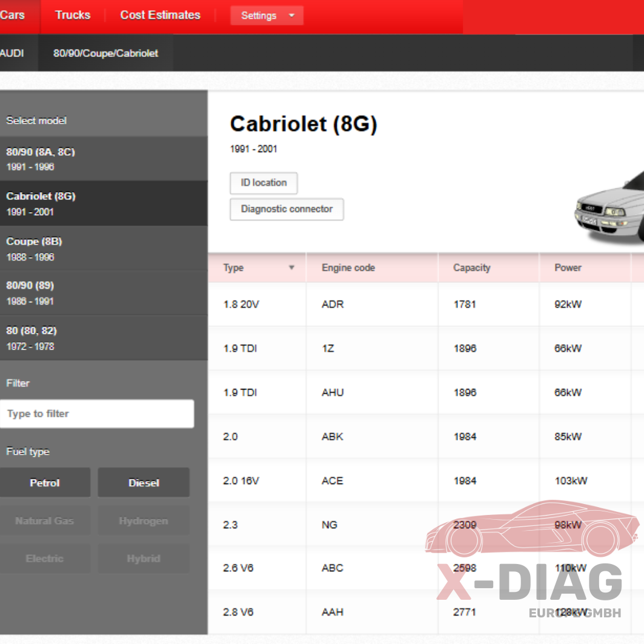Select the 1.8 20V type cell

pyautogui.click(x=241, y=304)
